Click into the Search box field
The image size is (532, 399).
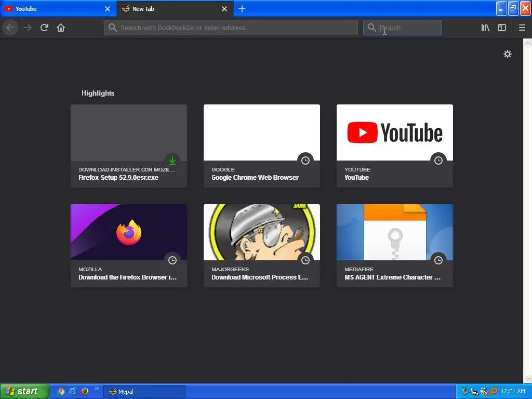403,28
